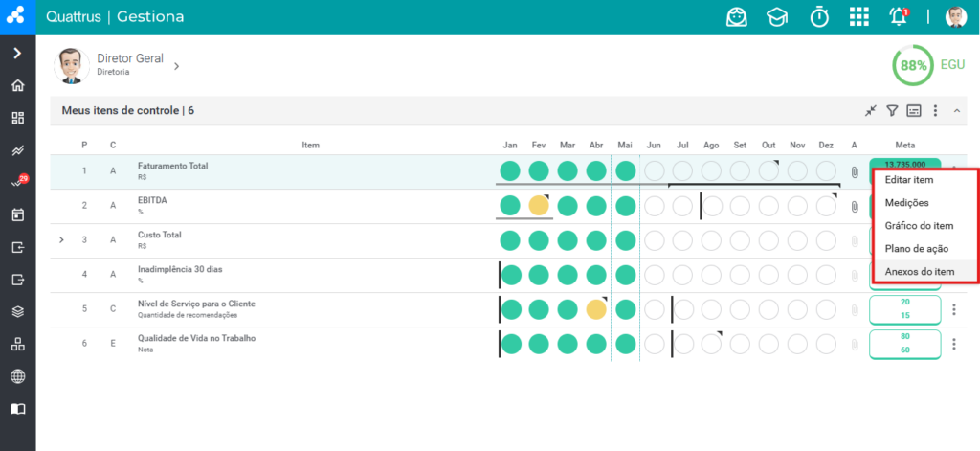This screenshot has height=451, width=980.
Task: Open three-dot menu for Qualidade de Vida row
Action: point(954,344)
